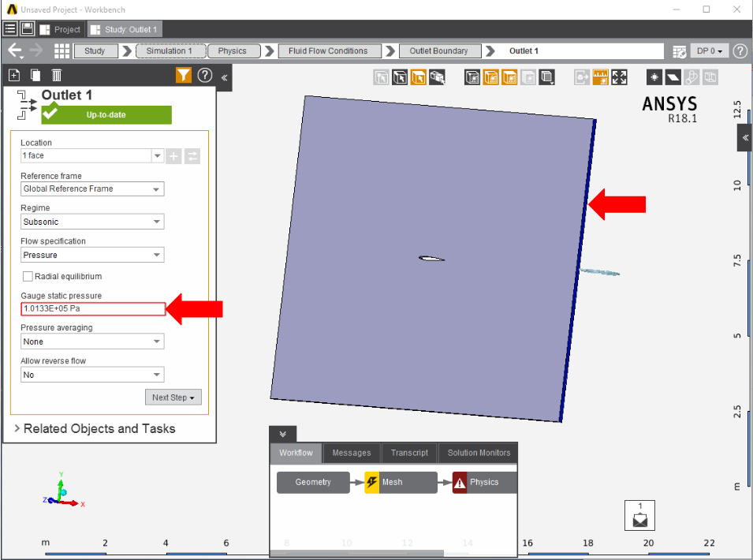Expand the right side panel chevron
This screenshot has height=560, width=753.
point(745,138)
